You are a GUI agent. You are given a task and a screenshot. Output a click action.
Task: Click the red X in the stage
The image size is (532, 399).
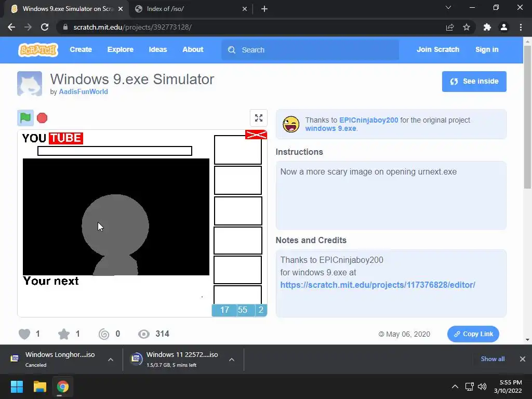(x=256, y=135)
